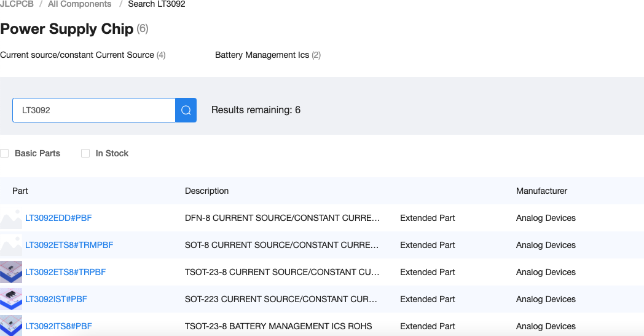Open the LT3092ETS8#TRPBF part link

coord(65,272)
